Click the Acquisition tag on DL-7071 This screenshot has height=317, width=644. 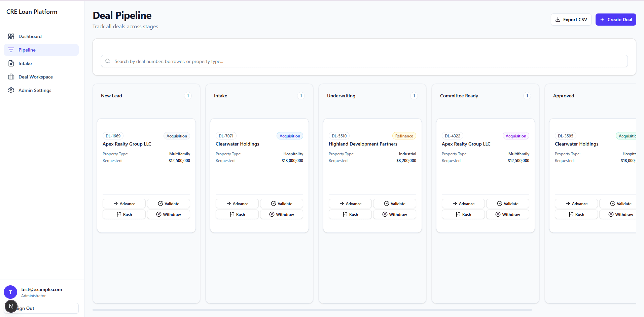click(290, 136)
